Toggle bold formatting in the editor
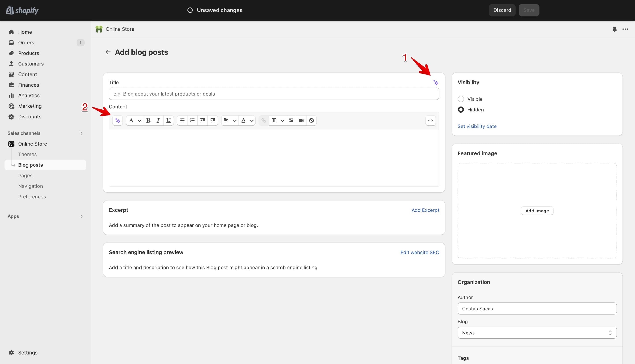This screenshot has width=635, height=364. pos(148,120)
